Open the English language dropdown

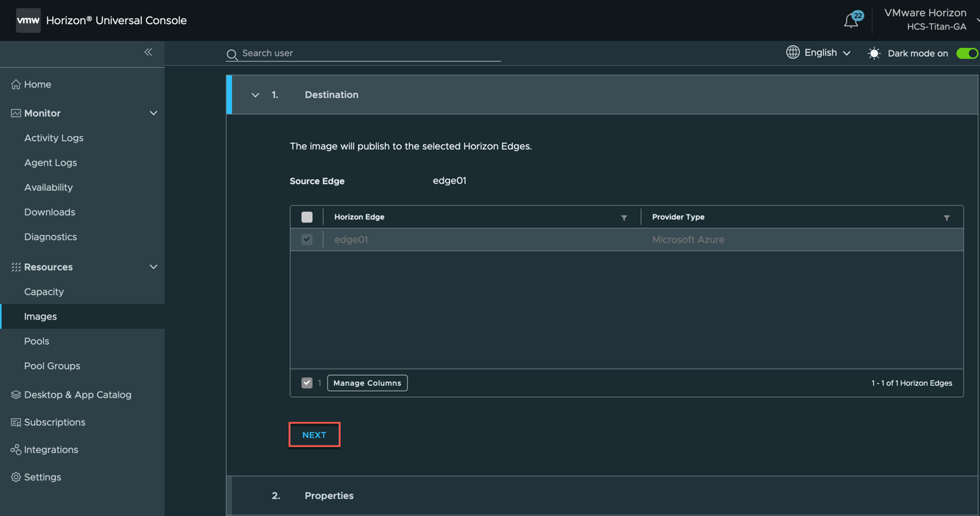[827, 53]
